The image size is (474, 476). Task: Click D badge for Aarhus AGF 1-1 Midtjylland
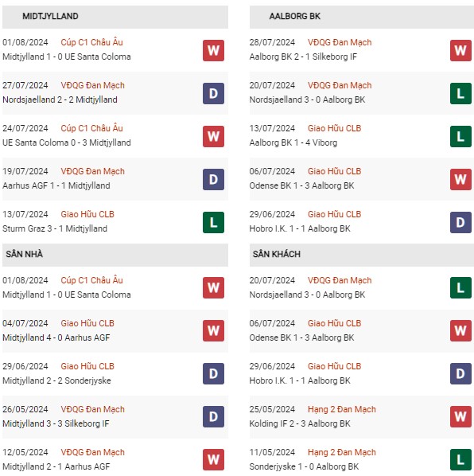coord(213,179)
